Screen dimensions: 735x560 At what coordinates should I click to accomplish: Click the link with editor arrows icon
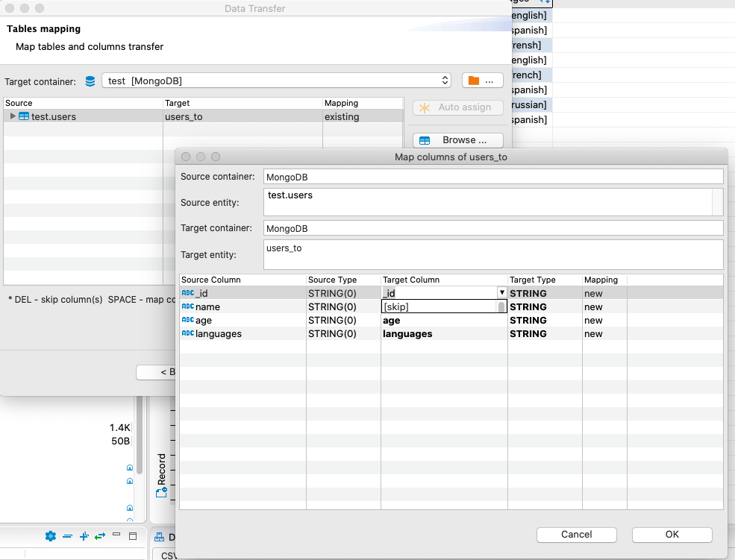(x=100, y=536)
